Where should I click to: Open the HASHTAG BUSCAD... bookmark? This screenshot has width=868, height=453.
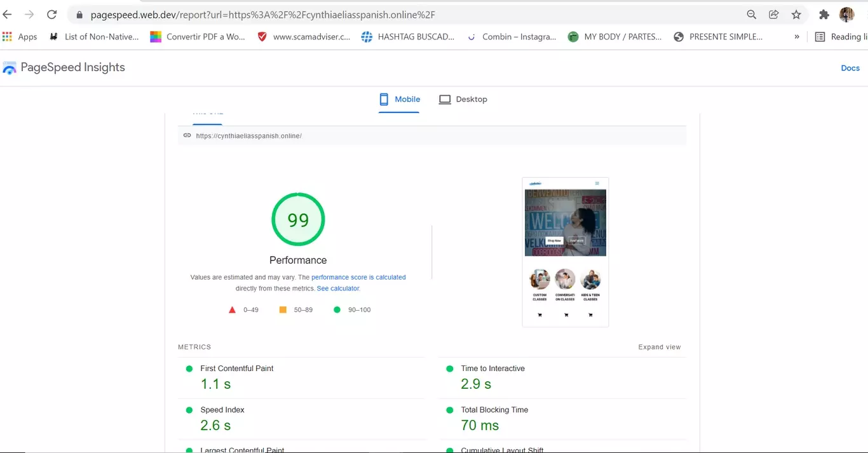pyautogui.click(x=408, y=37)
